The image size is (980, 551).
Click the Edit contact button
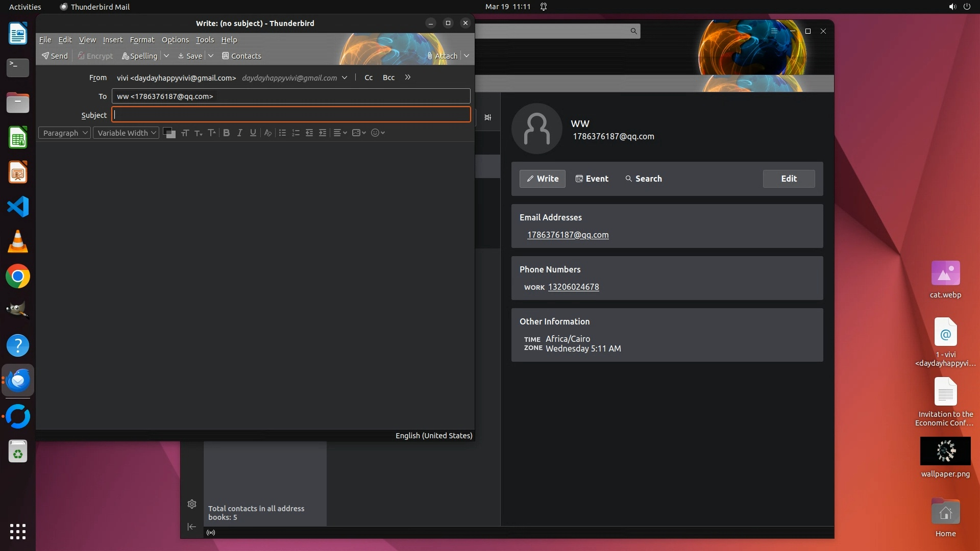(789, 179)
